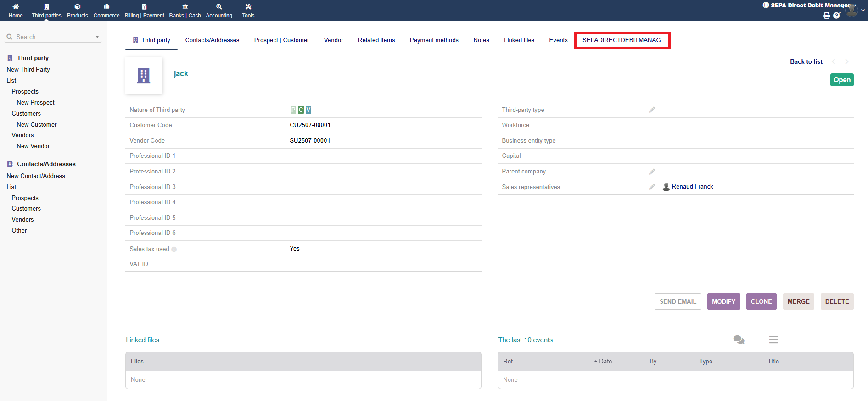Click the Home icon in top menu
This screenshot has height=401, width=868.
(16, 7)
